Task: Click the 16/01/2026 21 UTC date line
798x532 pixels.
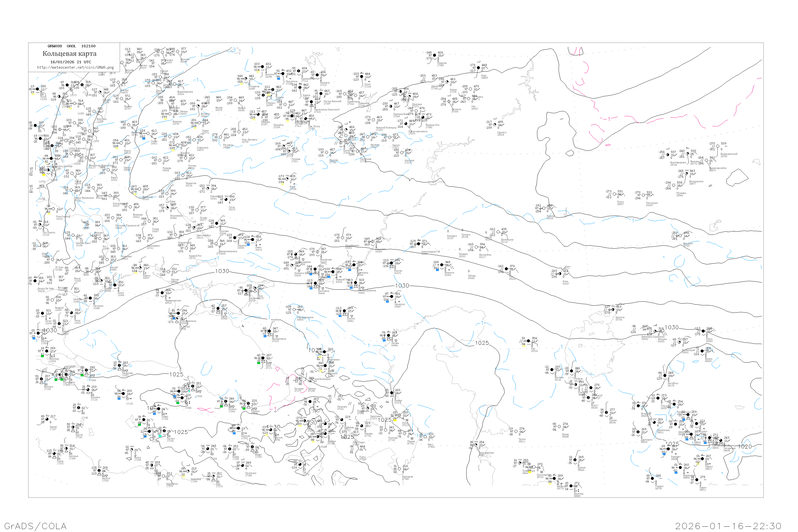Action: tap(70, 62)
